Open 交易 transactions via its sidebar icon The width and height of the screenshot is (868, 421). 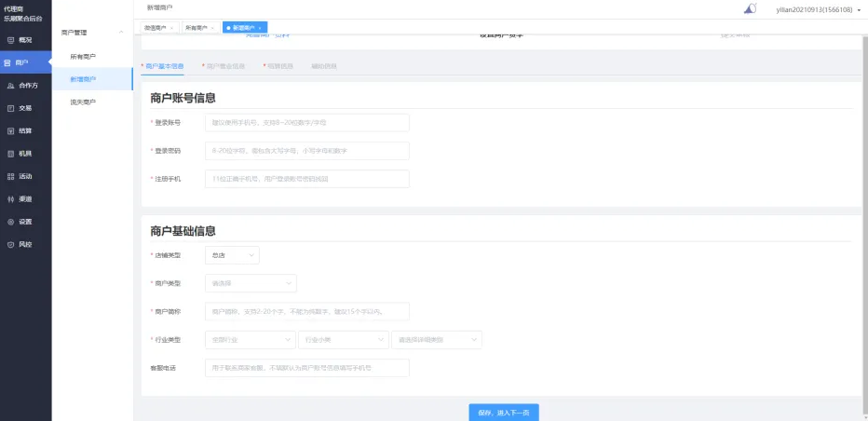pos(10,108)
